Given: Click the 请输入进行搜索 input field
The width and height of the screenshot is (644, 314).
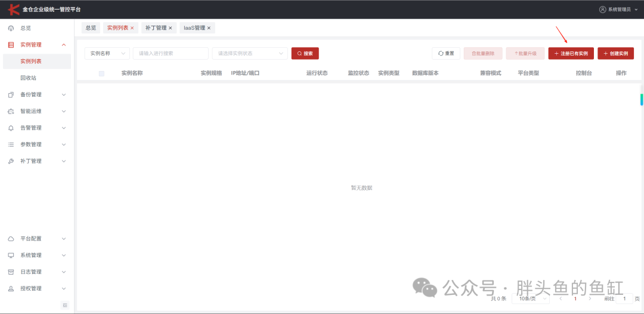Looking at the screenshot, I should click(171, 54).
